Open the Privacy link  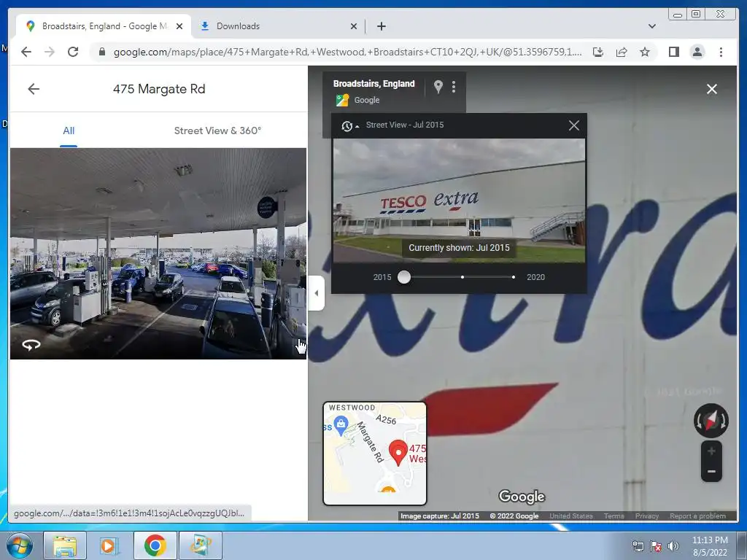tap(646, 516)
